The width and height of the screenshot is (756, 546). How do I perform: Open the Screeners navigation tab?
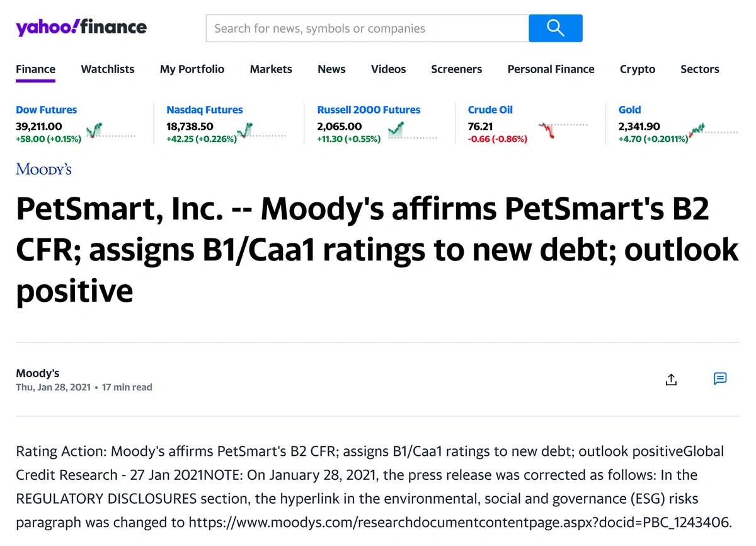point(457,69)
